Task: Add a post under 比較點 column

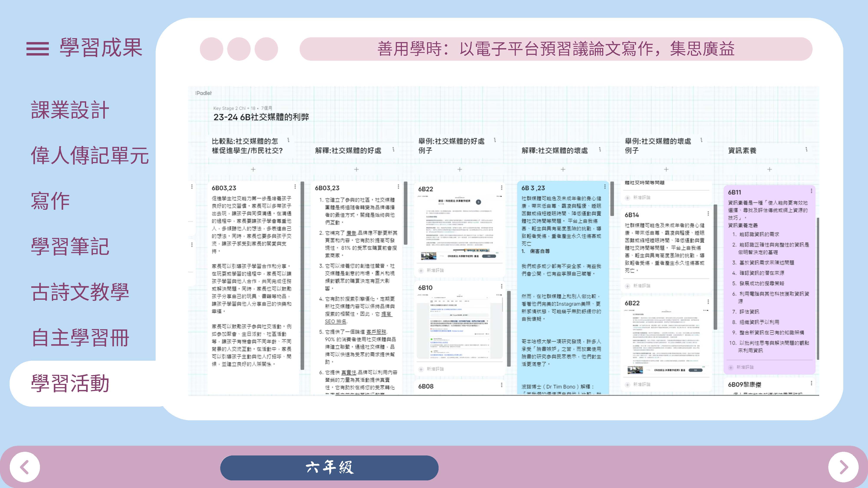Action: tap(253, 169)
